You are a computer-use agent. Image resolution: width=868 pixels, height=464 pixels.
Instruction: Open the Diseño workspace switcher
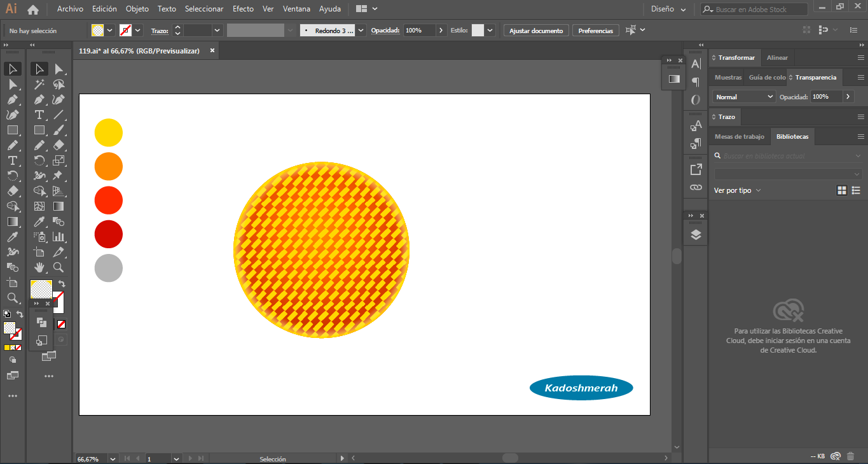(668, 10)
